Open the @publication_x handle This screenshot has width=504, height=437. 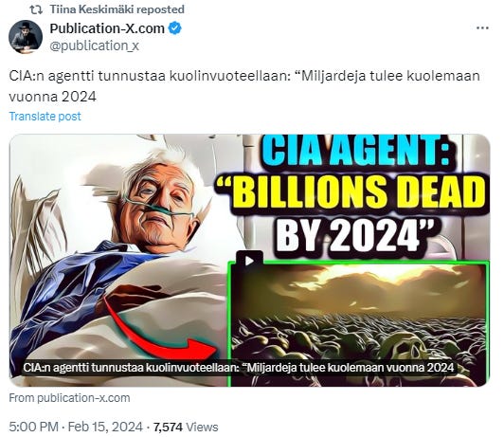pos(94,46)
